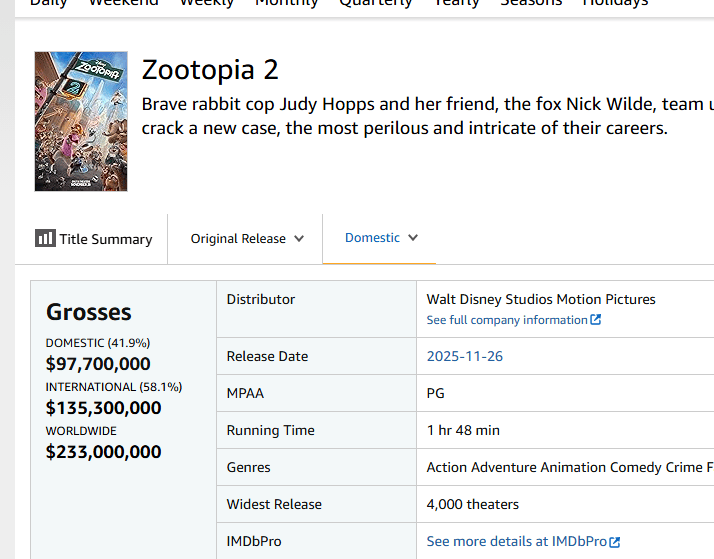Click external link icon beside company information
714x559 pixels.
click(596, 320)
